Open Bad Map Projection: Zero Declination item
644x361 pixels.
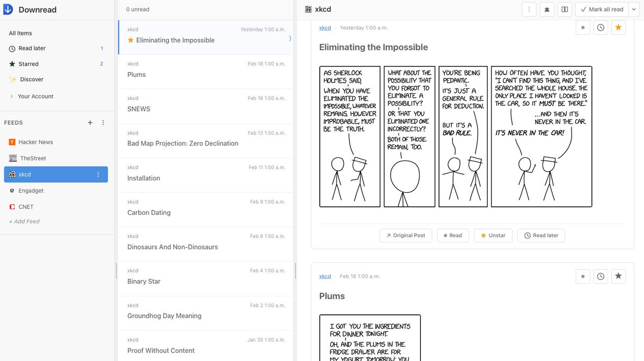point(206,140)
